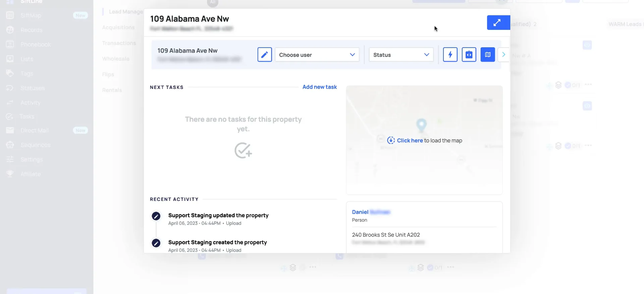
Task: Switch to the Flips board
Action: coord(108,74)
